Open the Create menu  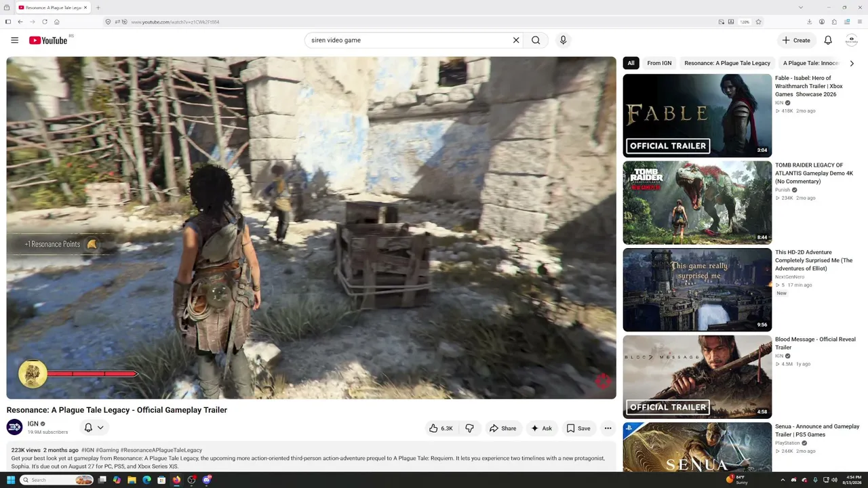796,40
